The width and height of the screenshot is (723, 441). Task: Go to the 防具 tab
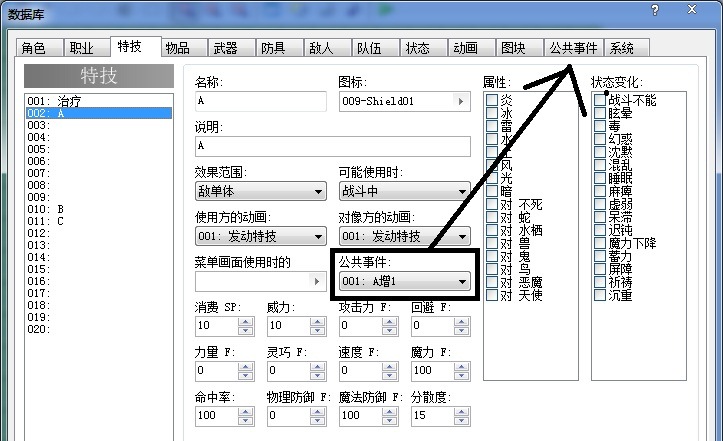point(279,48)
